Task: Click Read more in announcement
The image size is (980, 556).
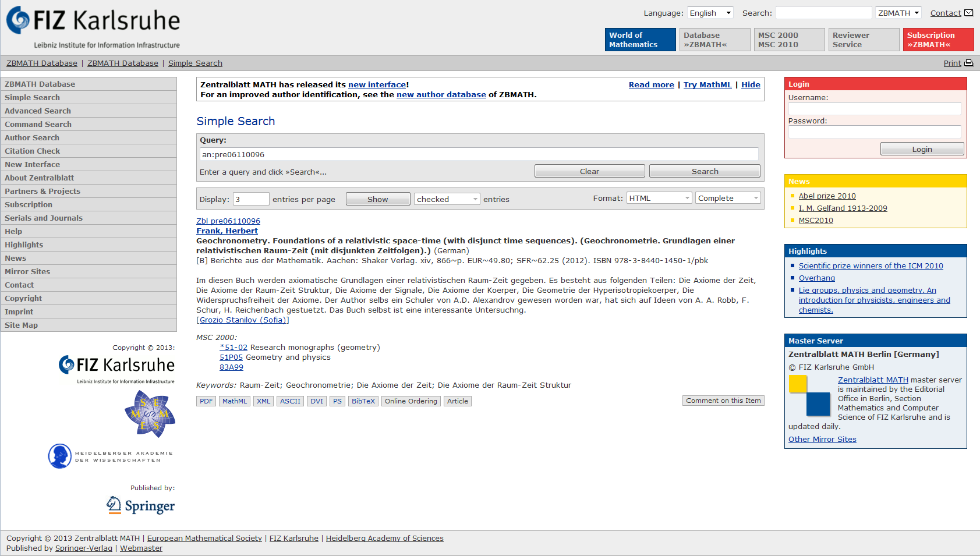Action: pyautogui.click(x=652, y=85)
